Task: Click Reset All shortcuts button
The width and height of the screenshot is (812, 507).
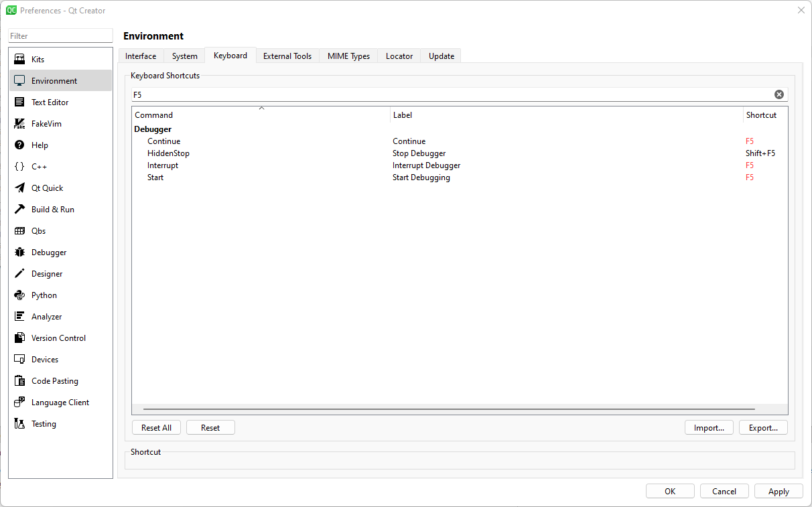Action: click(156, 428)
